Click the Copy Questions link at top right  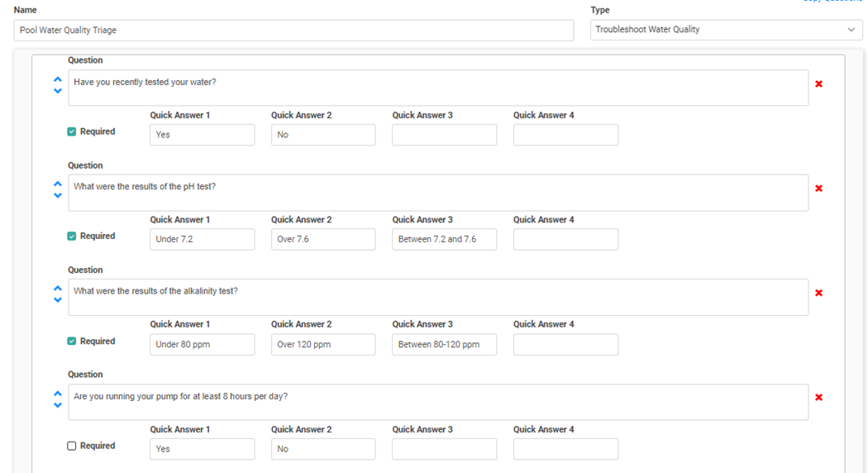(833, 2)
